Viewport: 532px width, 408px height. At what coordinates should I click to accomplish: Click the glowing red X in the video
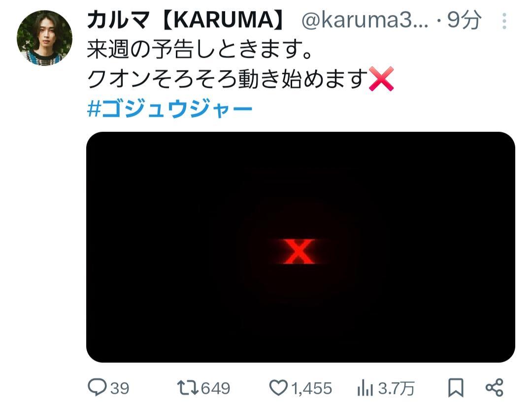coord(299,251)
